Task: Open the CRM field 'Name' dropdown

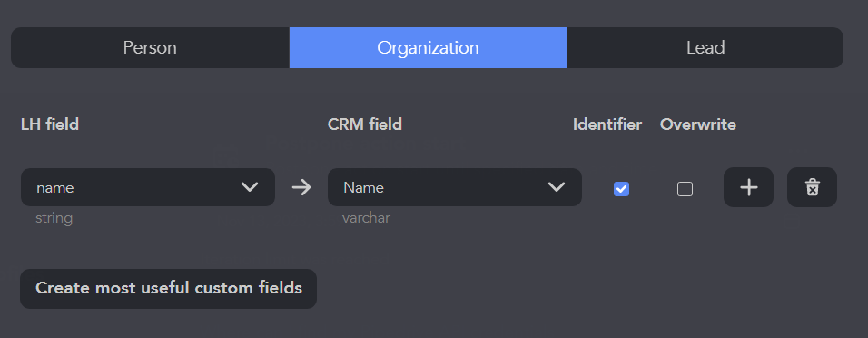Action: tap(455, 187)
